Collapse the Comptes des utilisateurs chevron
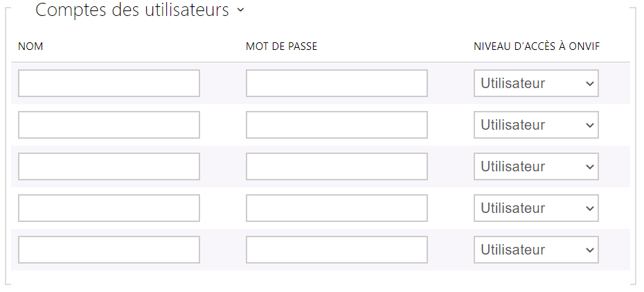The height and width of the screenshot is (292, 644). click(240, 10)
